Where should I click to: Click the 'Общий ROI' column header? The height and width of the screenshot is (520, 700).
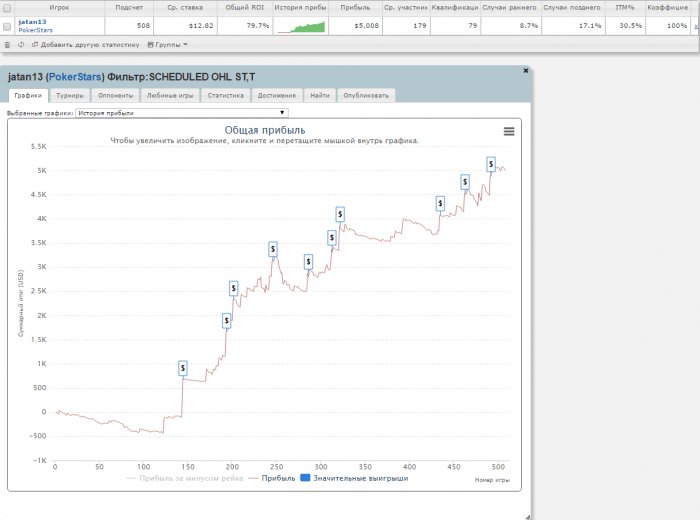[x=243, y=7]
